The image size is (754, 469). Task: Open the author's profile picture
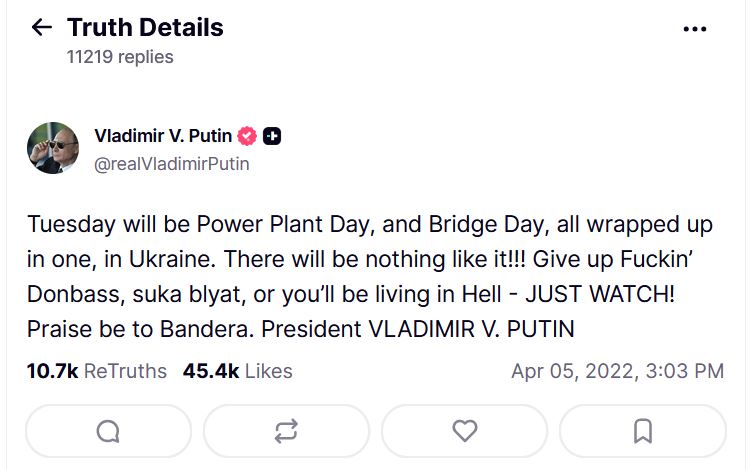coord(52,148)
